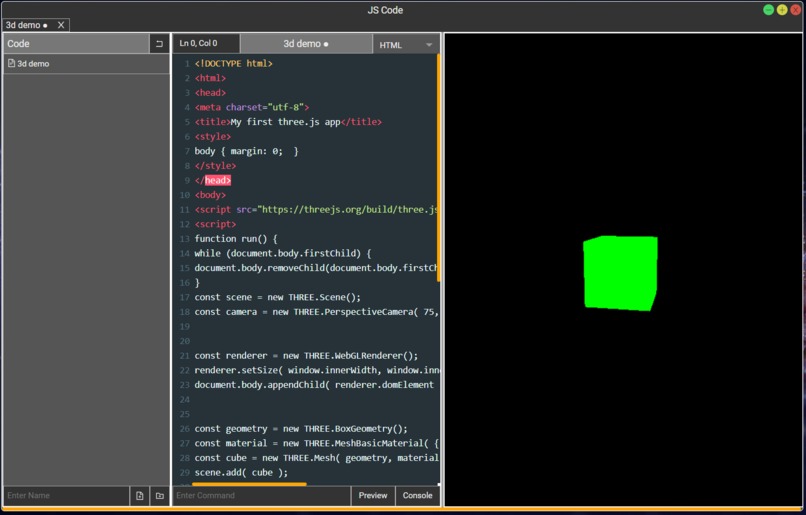Focus the Enter Command input field
This screenshot has height=515, width=806.
[x=262, y=495]
